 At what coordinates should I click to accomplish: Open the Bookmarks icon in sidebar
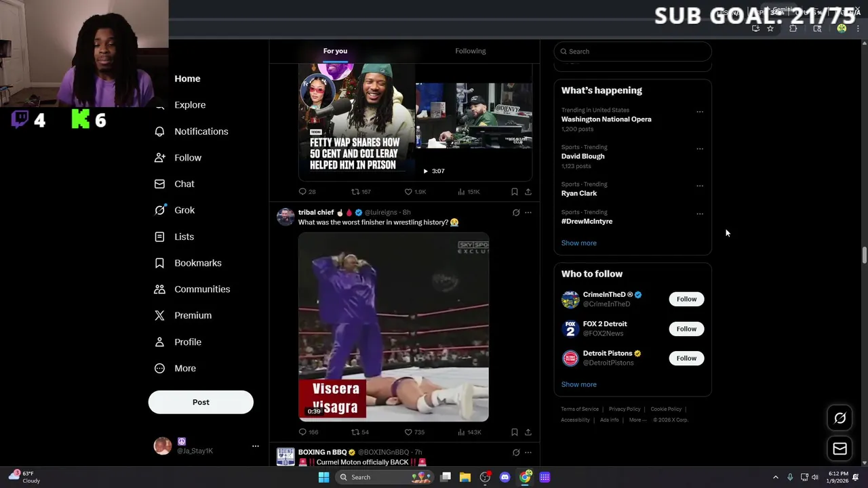click(x=159, y=263)
